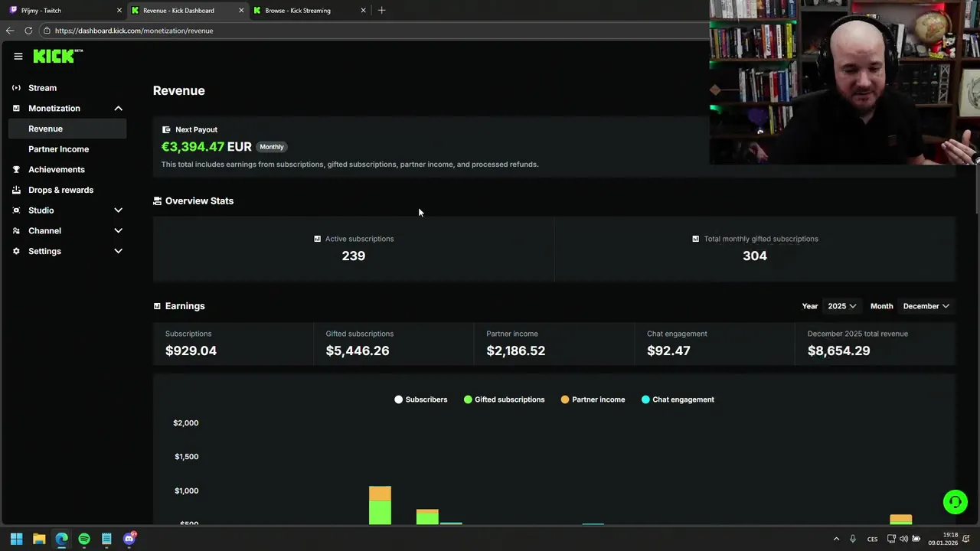The height and width of the screenshot is (551, 980).
Task: Open Microsoft Edge from taskbar
Action: (x=61, y=539)
